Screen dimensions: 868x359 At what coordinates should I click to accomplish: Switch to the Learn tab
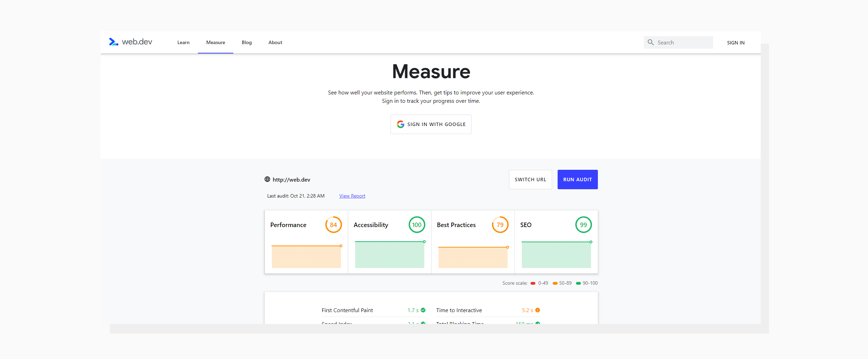coord(183,42)
